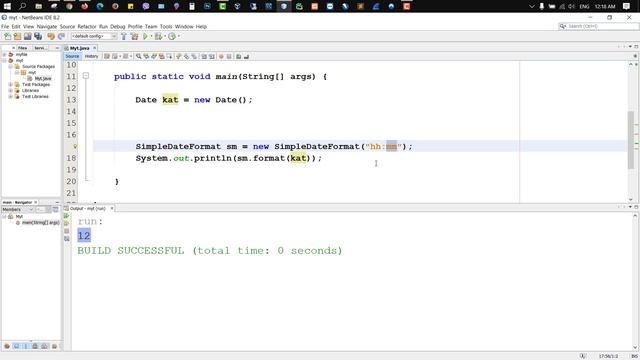Viewport: 640px width, 360px height.
Task: Click the Debug Project toolbar icon
Action: pos(158,36)
